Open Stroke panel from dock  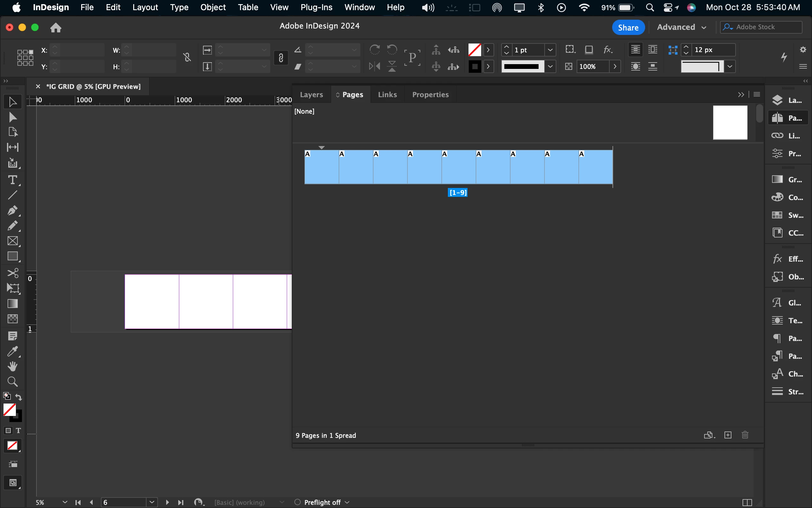[788, 392]
